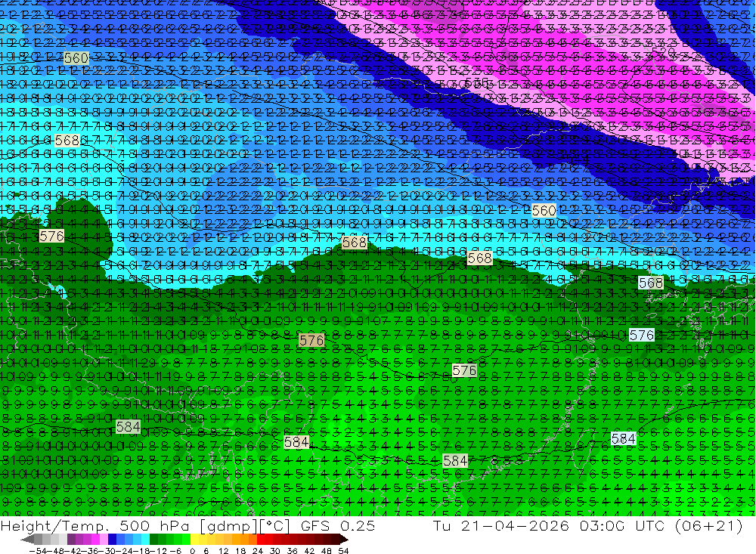The image size is (756, 554).
Task: Click the grey left arrow end of color bar
Action: (27, 539)
